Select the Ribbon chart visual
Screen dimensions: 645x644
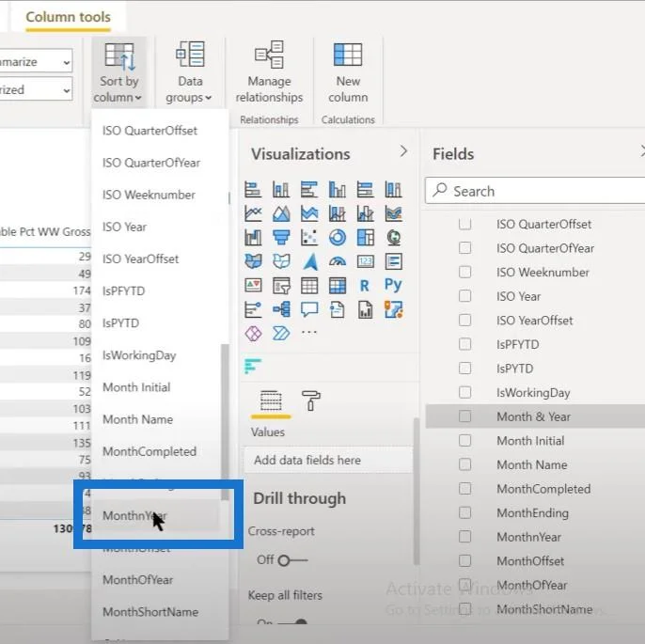(393, 213)
